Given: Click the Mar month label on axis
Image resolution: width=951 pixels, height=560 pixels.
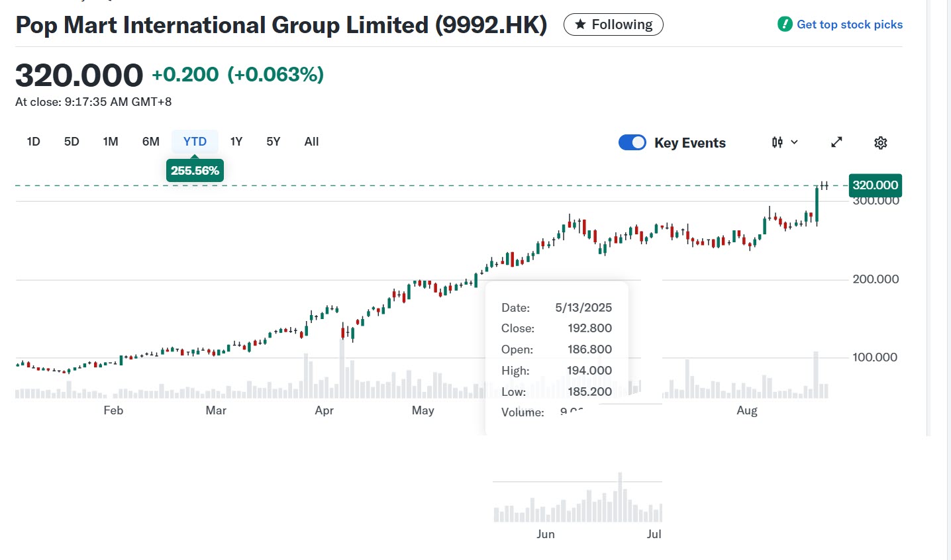Looking at the screenshot, I should click(x=216, y=410).
